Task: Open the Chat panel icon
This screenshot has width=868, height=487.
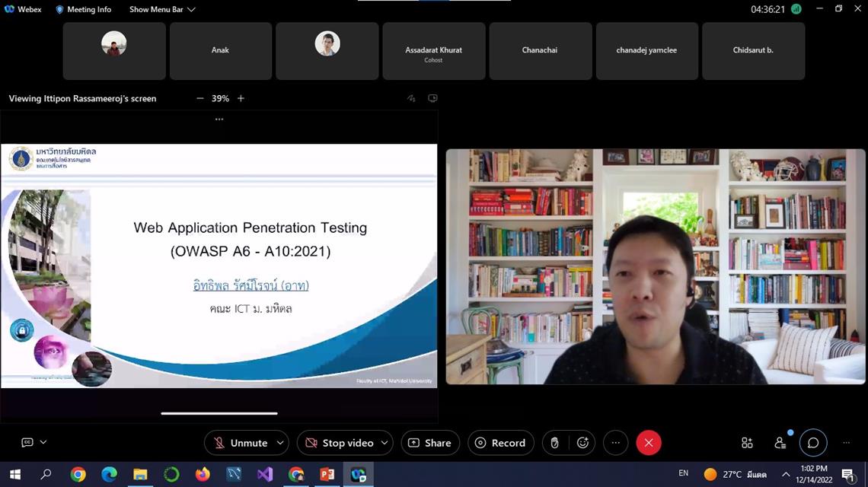Action: click(813, 443)
